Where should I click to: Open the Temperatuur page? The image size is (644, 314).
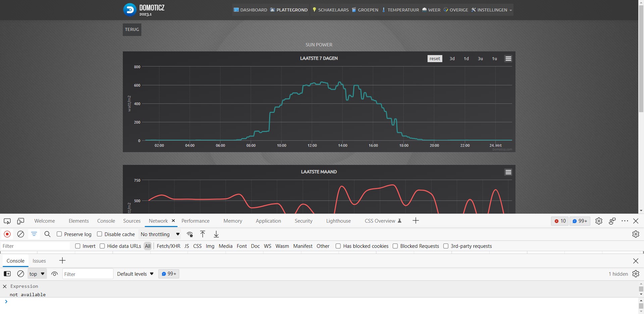(400, 10)
